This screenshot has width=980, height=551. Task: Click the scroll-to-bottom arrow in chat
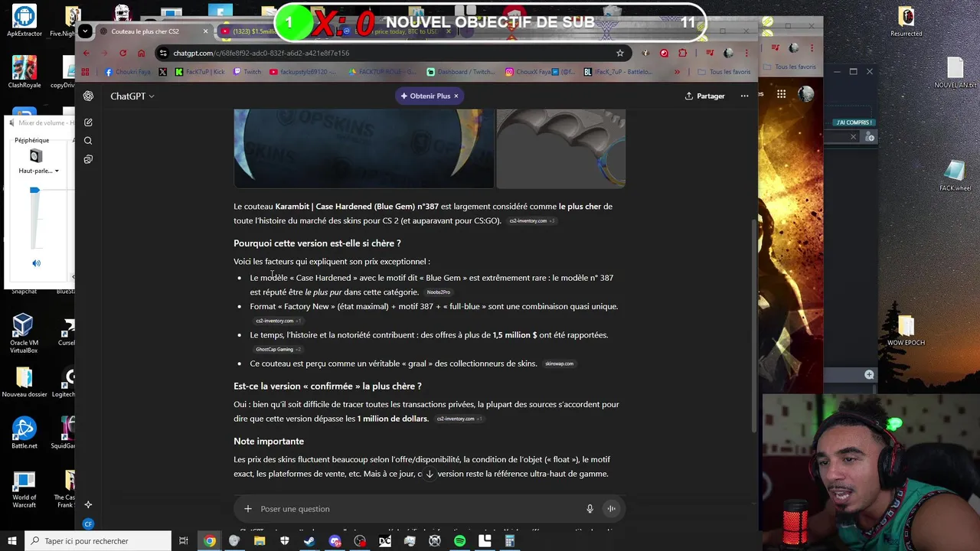[430, 474]
